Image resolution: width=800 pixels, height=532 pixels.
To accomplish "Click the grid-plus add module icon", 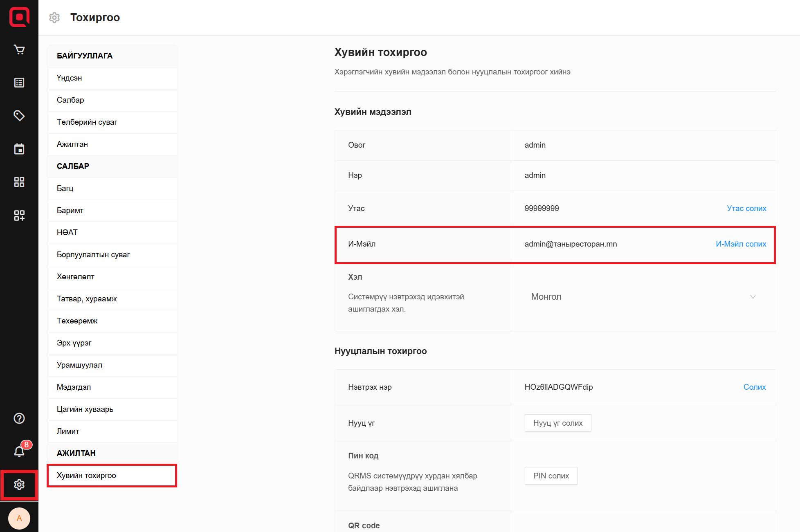I will tap(19, 215).
